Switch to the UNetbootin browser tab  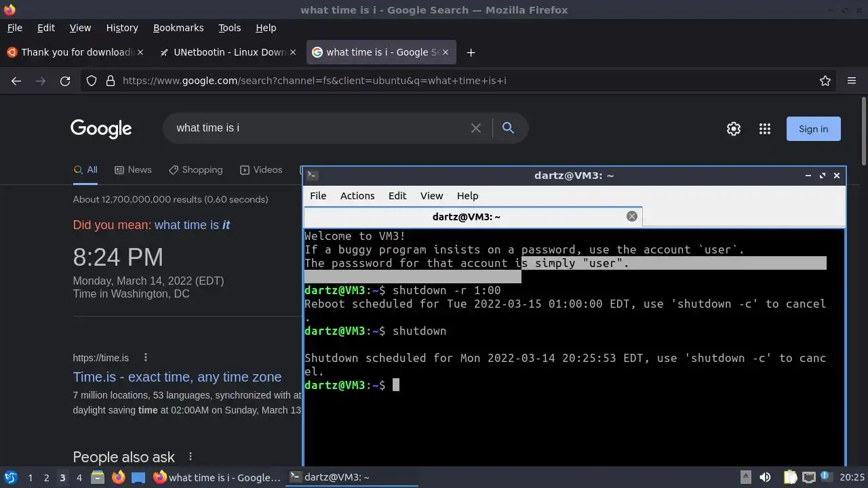tap(229, 52)
